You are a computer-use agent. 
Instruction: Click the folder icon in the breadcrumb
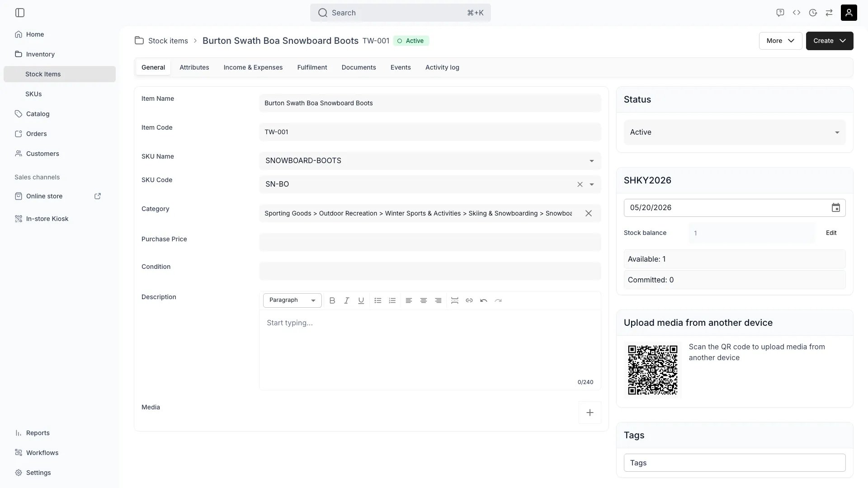139,41
